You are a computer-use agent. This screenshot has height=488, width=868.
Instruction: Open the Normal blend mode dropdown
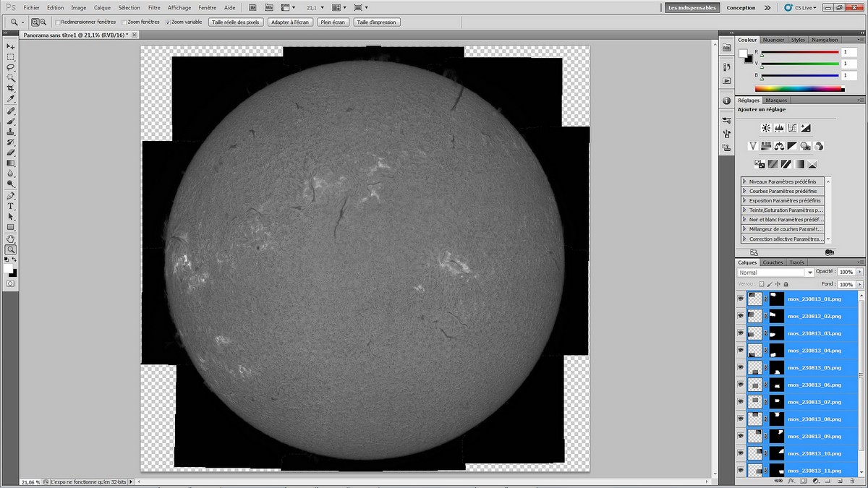coord(775,273)
